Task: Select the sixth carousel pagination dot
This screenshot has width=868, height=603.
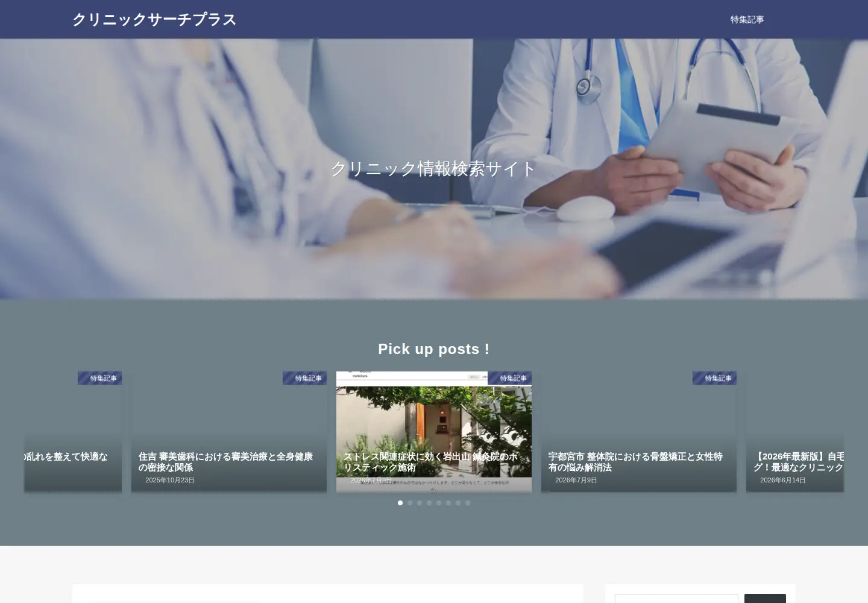Action: [448, 503]
